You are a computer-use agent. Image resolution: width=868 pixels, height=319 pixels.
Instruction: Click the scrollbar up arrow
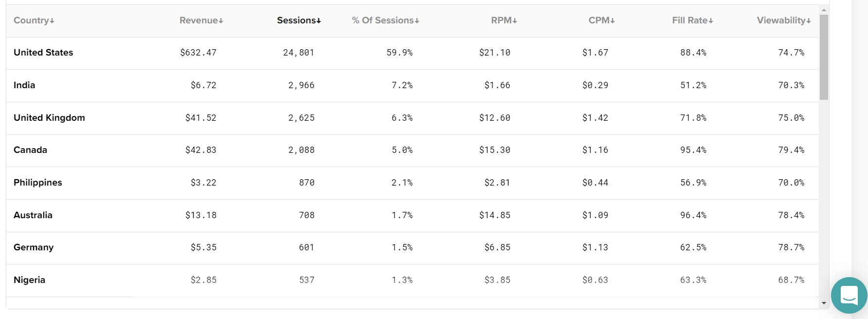[824, 10]
